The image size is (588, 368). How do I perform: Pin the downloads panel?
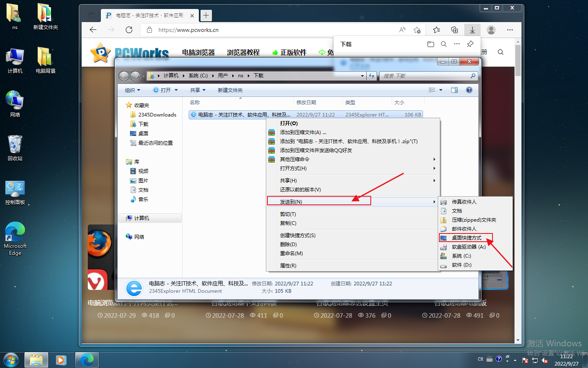pyautogui.click(x=470, y=44)
